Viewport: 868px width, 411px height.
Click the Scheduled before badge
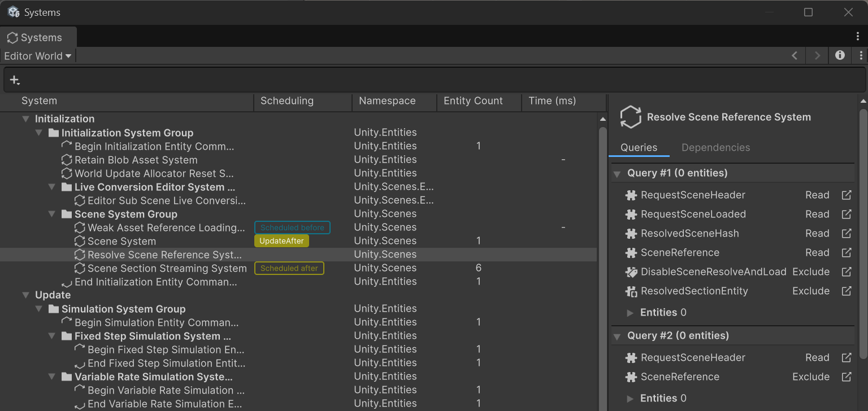point(292,228)
